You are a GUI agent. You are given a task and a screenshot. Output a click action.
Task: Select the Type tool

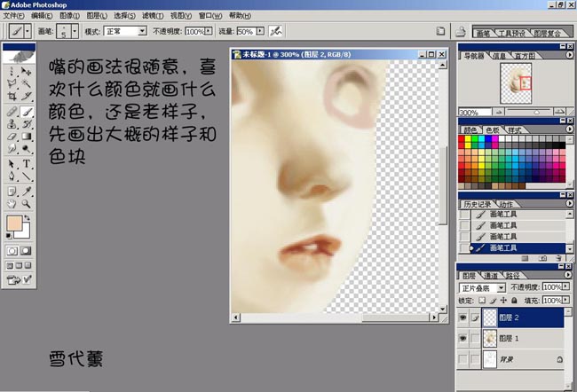pyautogui.click(x=27, y=164)
